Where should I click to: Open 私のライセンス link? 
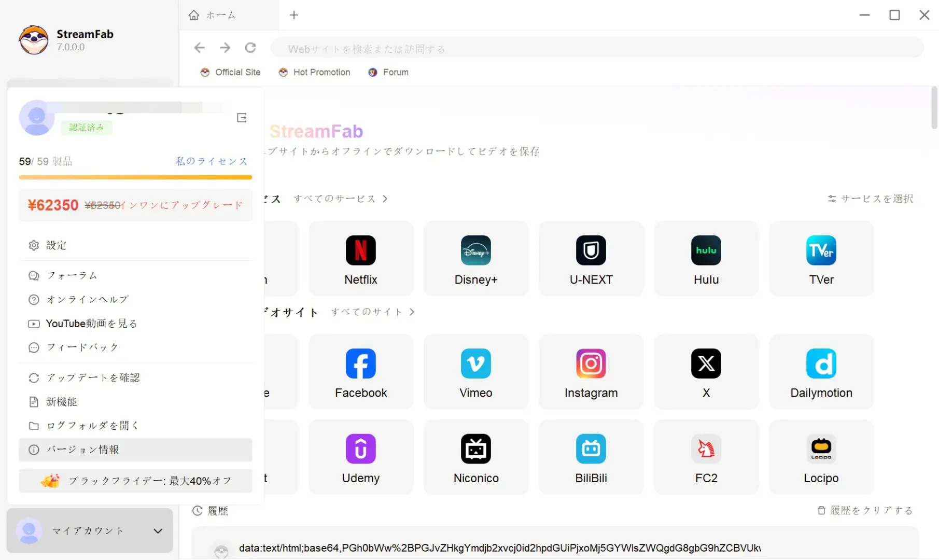click(212, 161)
